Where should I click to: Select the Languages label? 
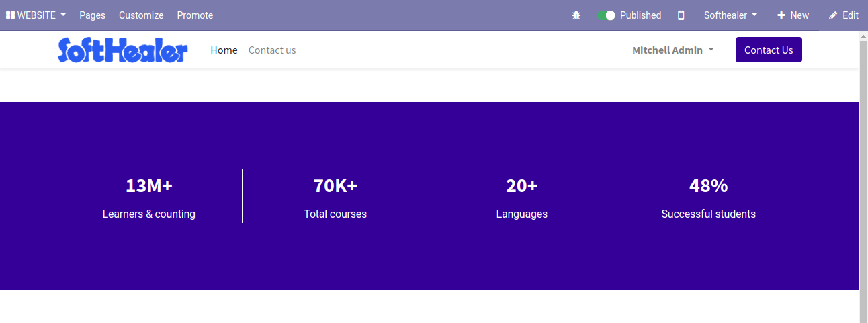(x=522, y=214)
